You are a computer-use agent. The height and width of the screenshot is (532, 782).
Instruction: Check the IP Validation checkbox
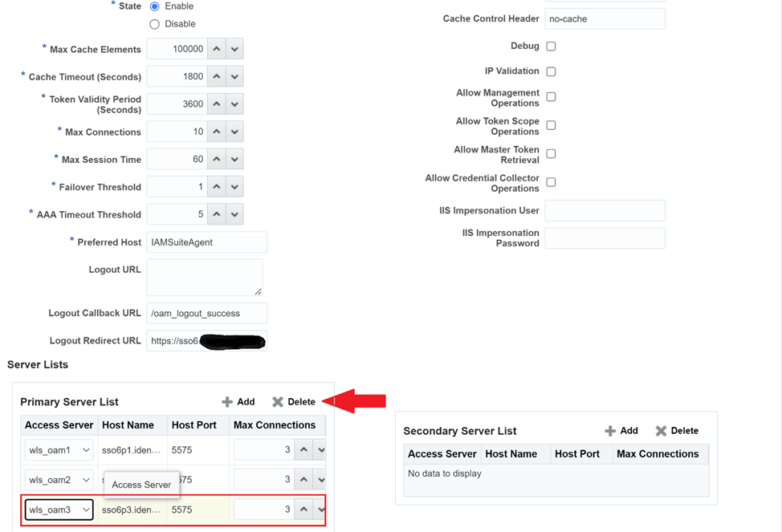[551, 71]
